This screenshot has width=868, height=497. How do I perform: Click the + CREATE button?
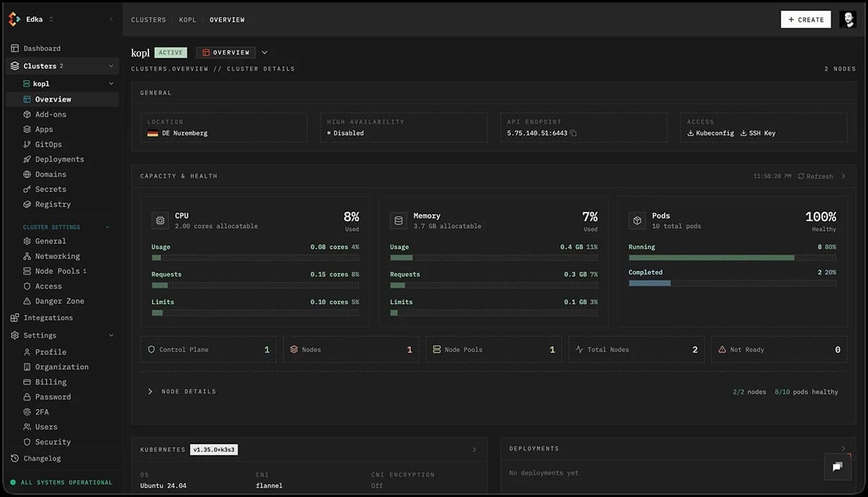click(x=805, y=20)
